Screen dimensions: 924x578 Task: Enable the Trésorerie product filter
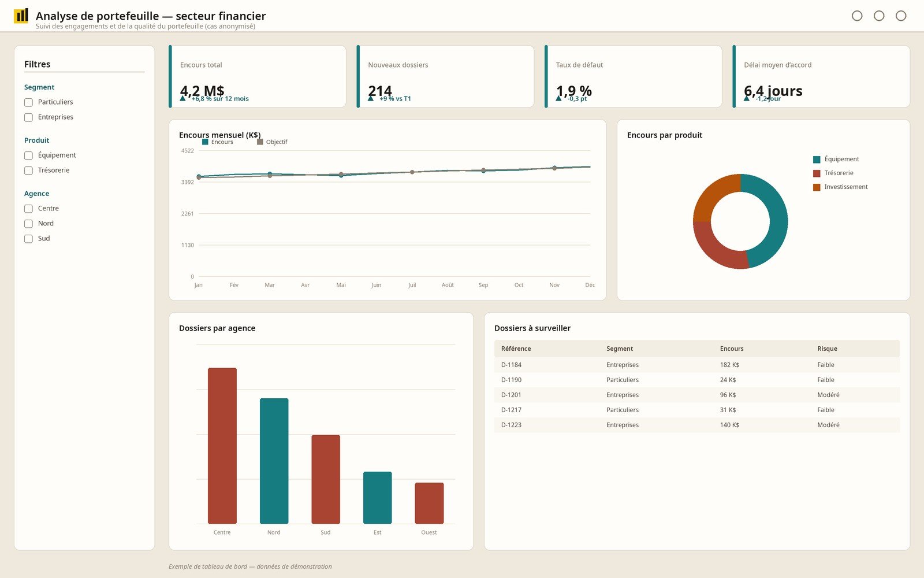[x=28, y=171]
